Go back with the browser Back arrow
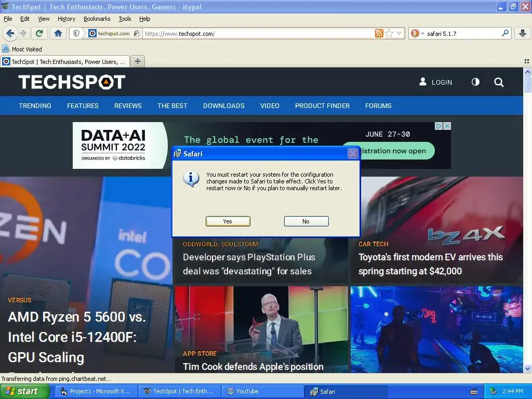The height and width of the screenshot is (399, 532). pos(10,33)
